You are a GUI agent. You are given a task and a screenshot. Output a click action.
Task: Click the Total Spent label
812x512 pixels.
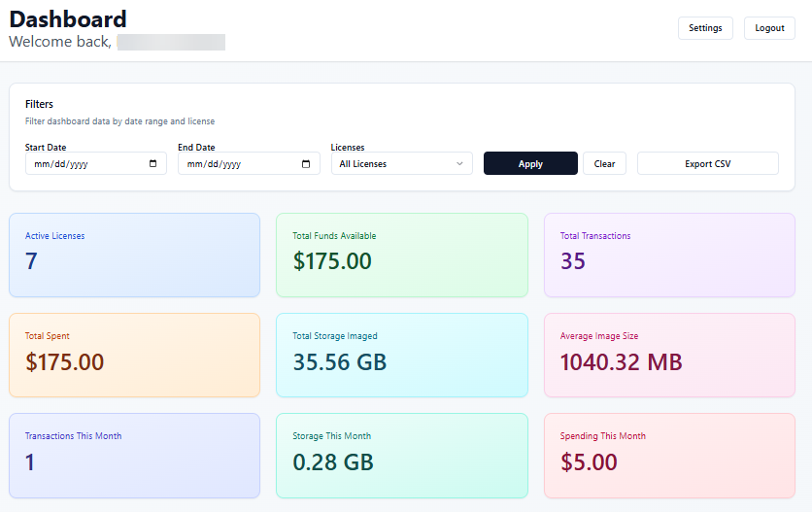(x=48, y=336)
